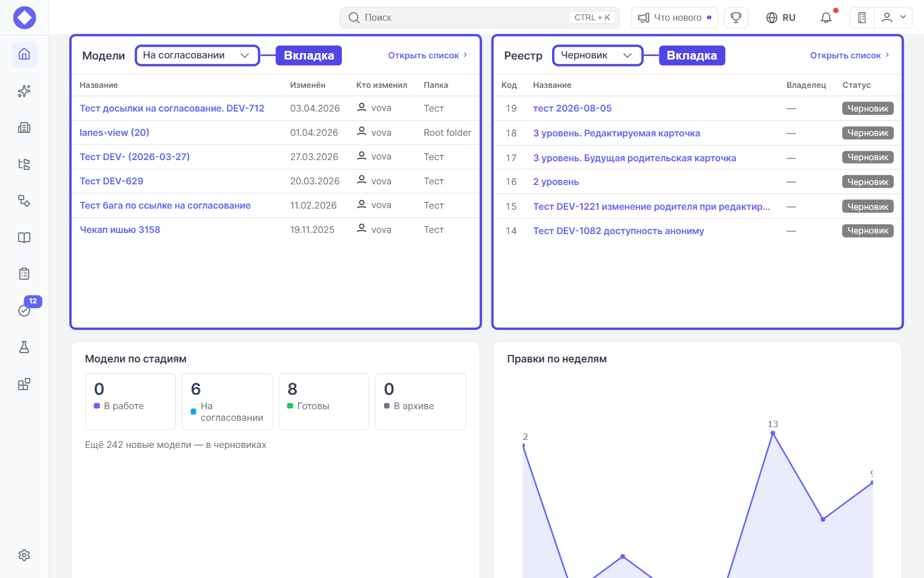Open registry entry 'тест 2026-08-05'
Screen dimensions: 924x578
(572, 108)
